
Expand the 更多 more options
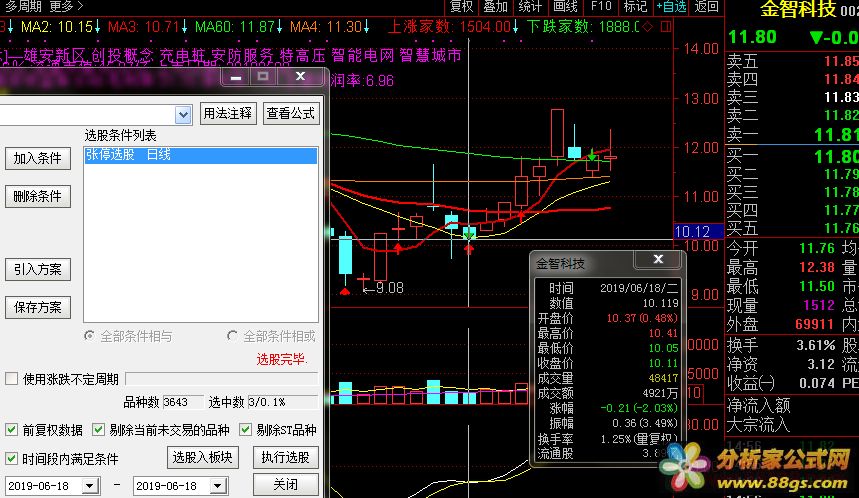tap(66, 7)
